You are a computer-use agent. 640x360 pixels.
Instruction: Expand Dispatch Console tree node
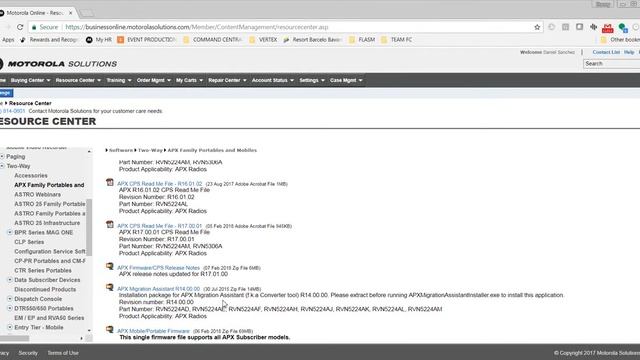(x=10, y=299)
